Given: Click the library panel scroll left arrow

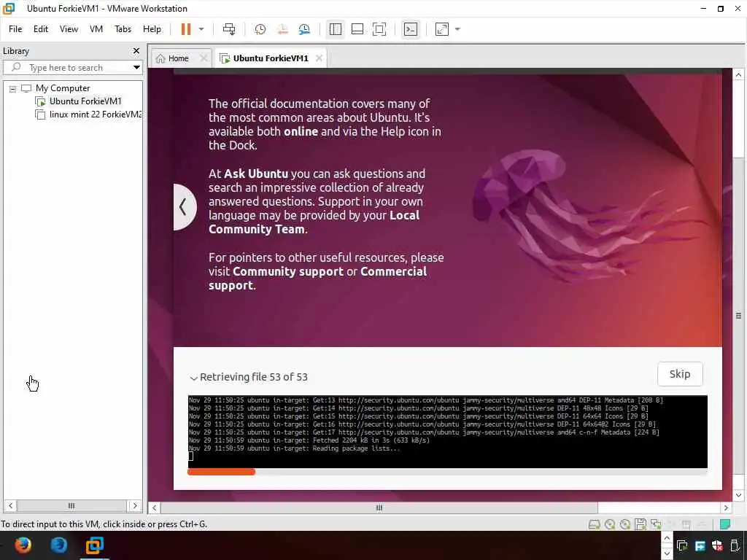Looking at the screenshot, I should coord(10,506).
